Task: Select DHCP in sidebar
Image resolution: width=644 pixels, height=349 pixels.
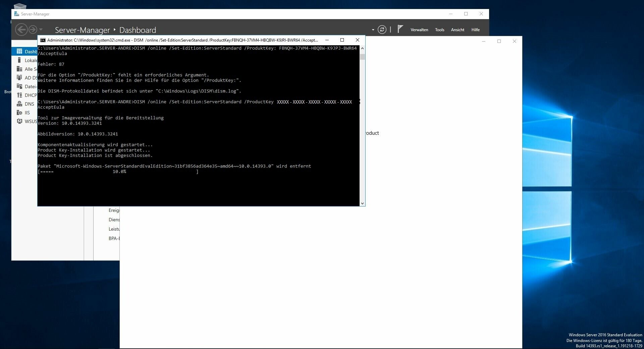Action: coord(24,95)
